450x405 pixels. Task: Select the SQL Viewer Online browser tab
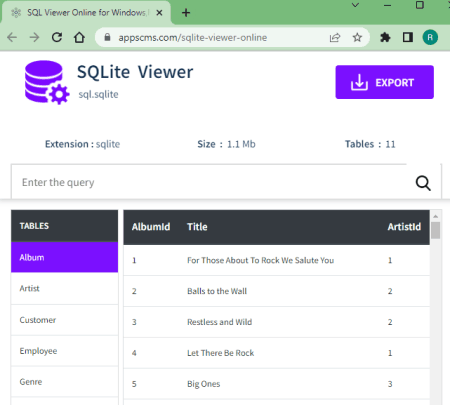[x=86, y=13]
